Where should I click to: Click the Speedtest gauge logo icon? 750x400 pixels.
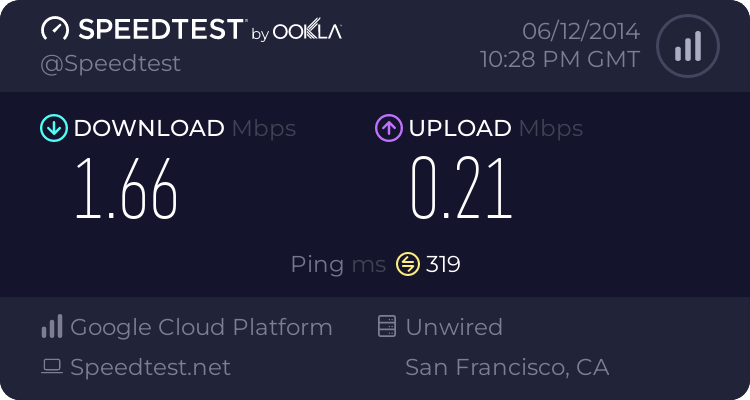pos(55,29)
